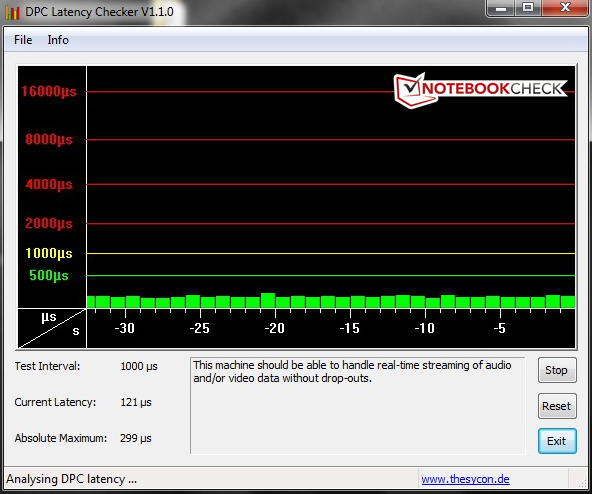Click the 16000µs axis label
The image size is (592, 494).
pyautogui.click(x=49, y=91)
